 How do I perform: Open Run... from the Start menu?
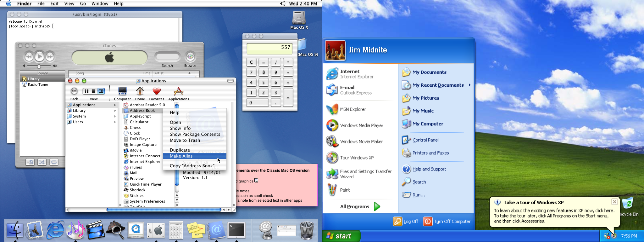click(414, 195)
